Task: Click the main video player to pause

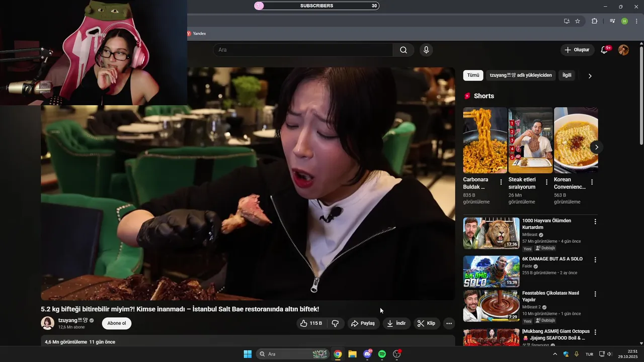Action: tap(248, 184)
